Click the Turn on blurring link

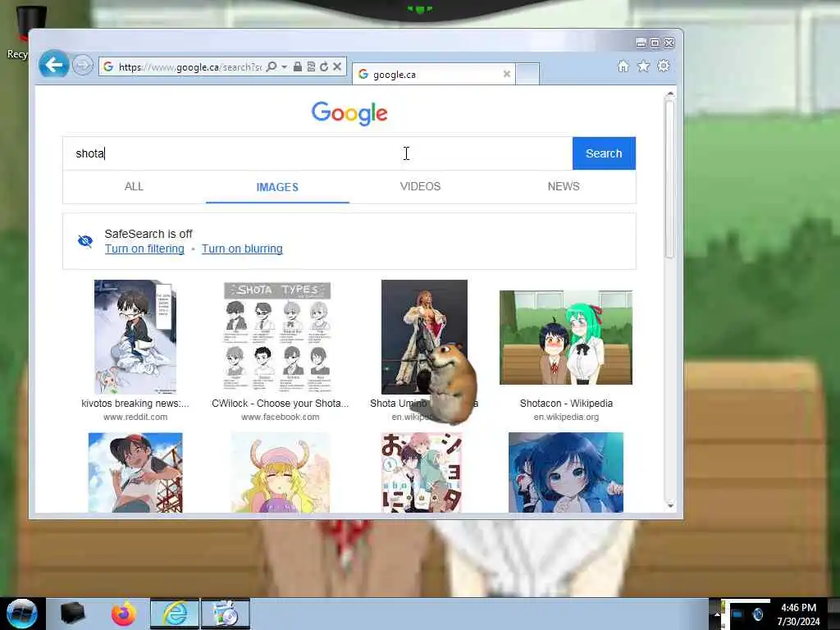tap(242, 249)
